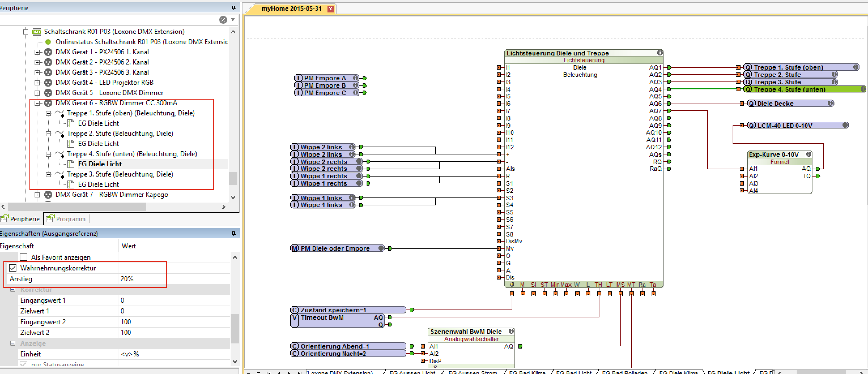868x374 pixels.
Task: Pin the Peripherie panel
Action: 233,7
